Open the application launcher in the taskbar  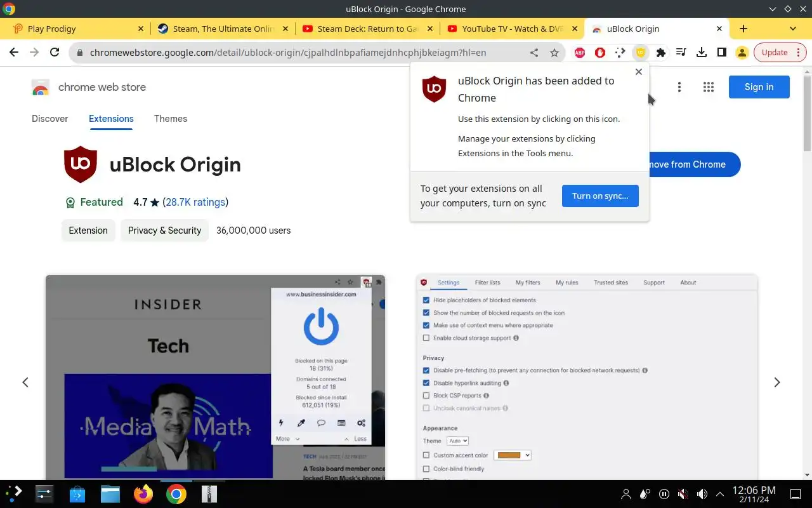point(15,493)
